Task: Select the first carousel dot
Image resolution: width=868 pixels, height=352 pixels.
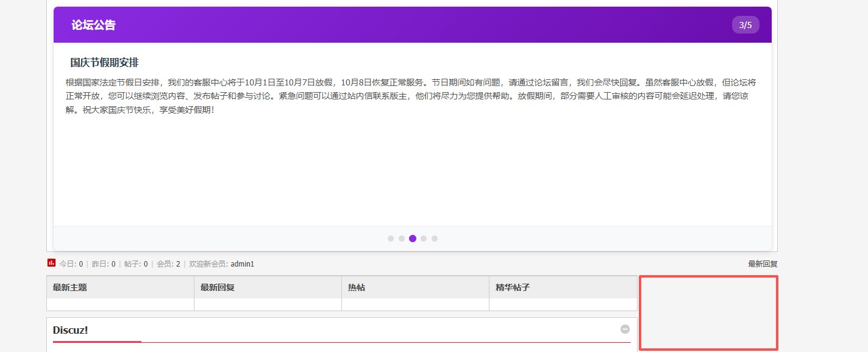Action: click(391, 239)
